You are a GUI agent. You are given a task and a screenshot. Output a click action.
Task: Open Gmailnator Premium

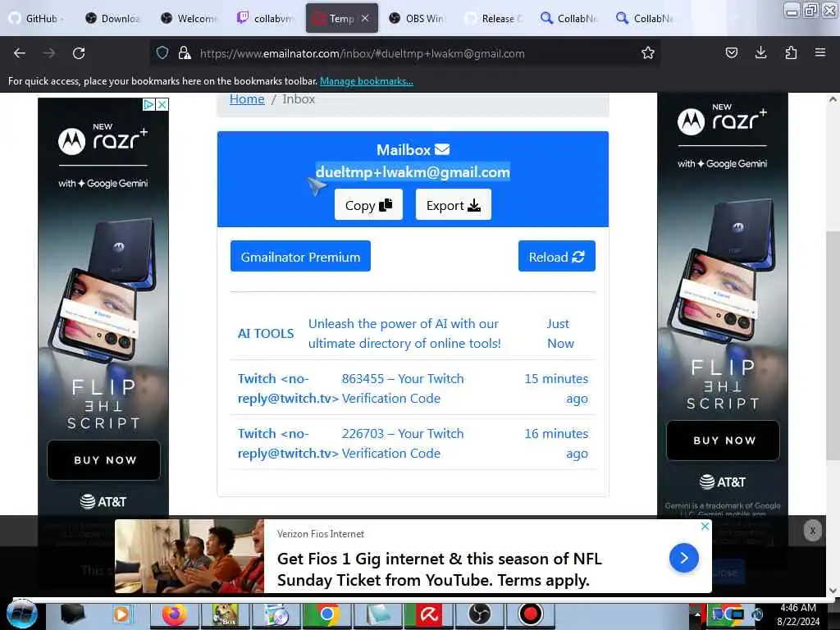point(300,257)
